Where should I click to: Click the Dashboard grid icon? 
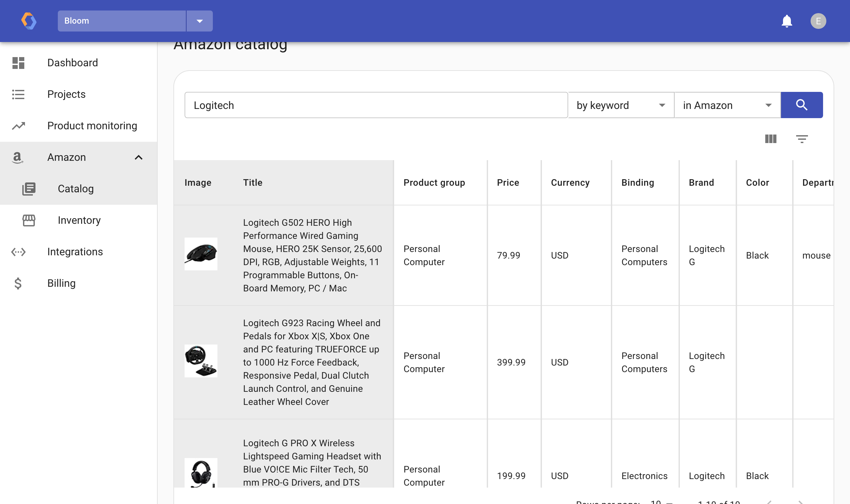[x=18, y=63]
